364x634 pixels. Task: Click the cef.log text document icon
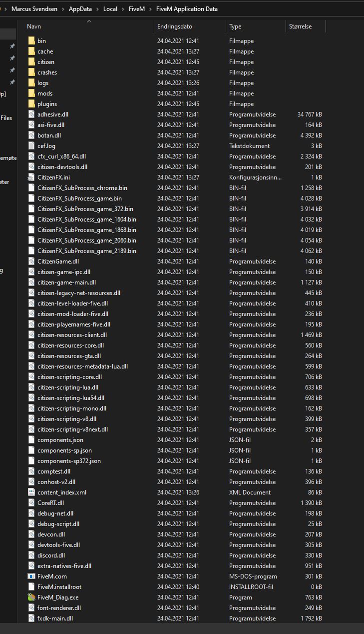click(31, 146)
